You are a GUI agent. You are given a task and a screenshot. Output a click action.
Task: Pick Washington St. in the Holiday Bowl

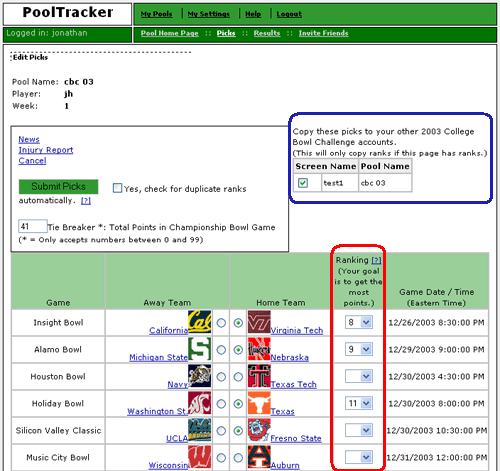pos(221,404)
